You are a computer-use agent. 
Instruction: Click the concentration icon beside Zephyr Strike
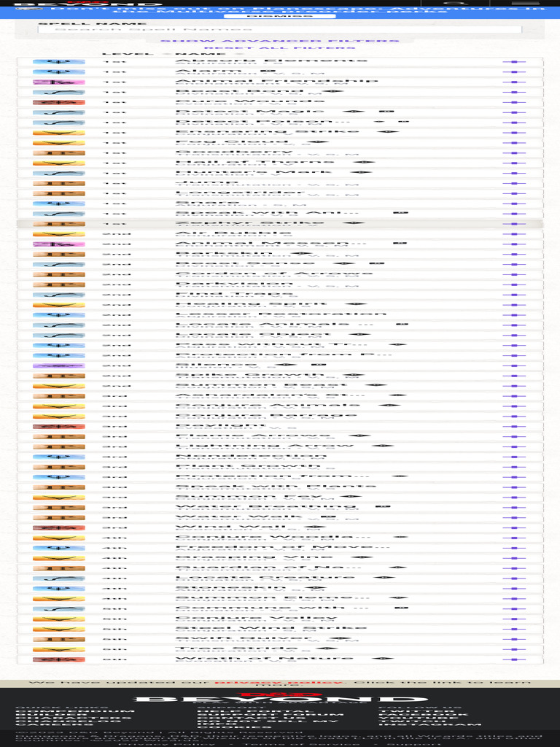[353, 222]
